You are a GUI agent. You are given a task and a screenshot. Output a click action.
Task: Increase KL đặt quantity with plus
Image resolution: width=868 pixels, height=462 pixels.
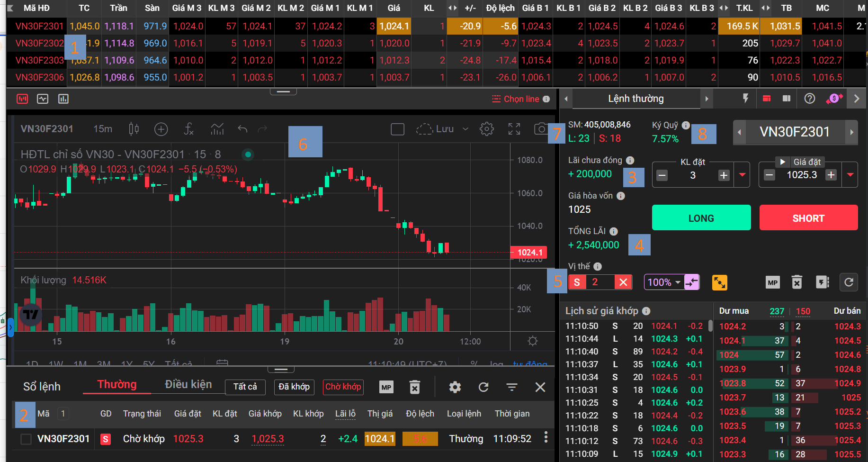point(724,175)
